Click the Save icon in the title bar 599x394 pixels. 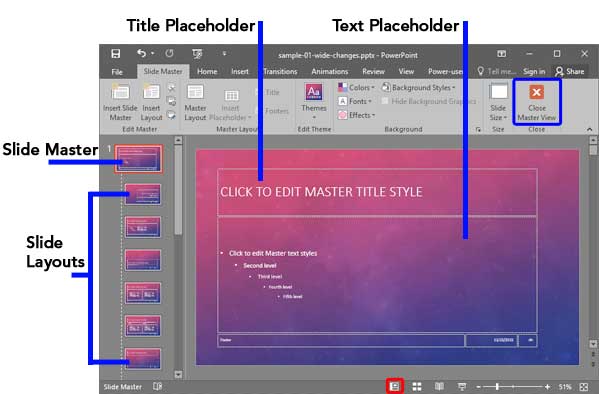click(x=115, y=54)
